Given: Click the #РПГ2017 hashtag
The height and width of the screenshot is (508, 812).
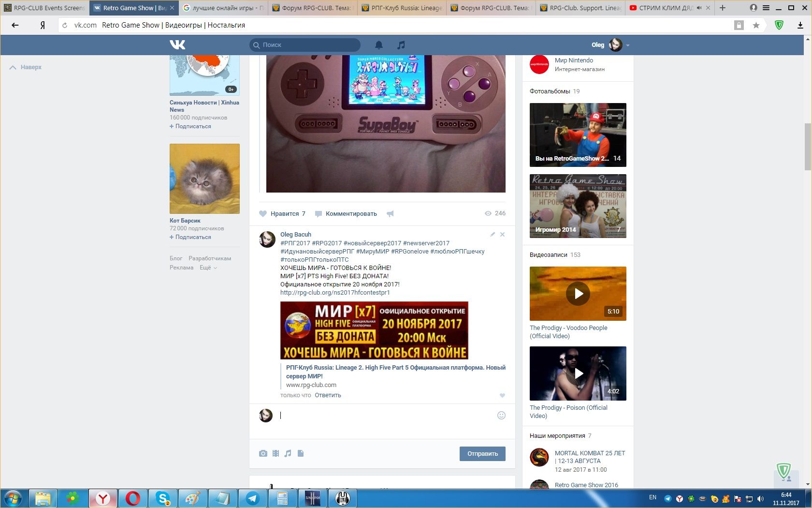Looking at the screenshot, I should 295,243.
